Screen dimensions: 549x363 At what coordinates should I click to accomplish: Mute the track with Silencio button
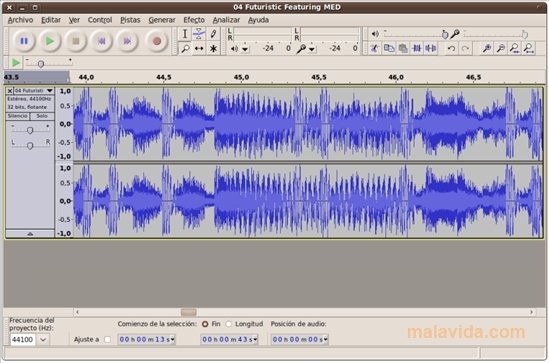[x=18, y=116]
